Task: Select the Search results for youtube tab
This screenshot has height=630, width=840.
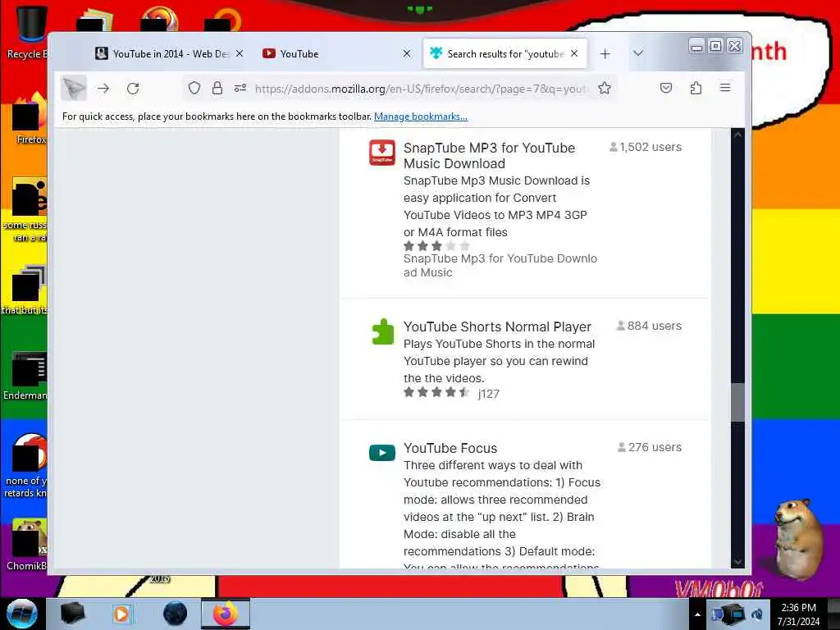Action: [505, 53]
